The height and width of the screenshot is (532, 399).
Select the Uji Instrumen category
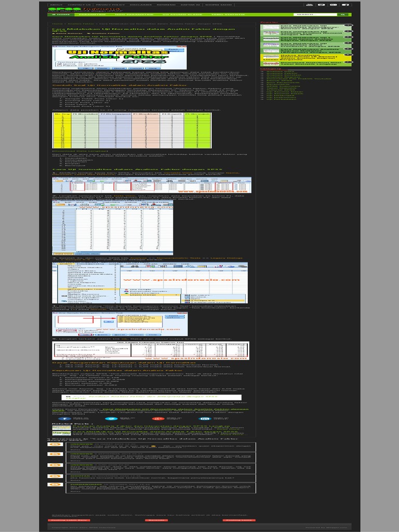pos(280,96)
